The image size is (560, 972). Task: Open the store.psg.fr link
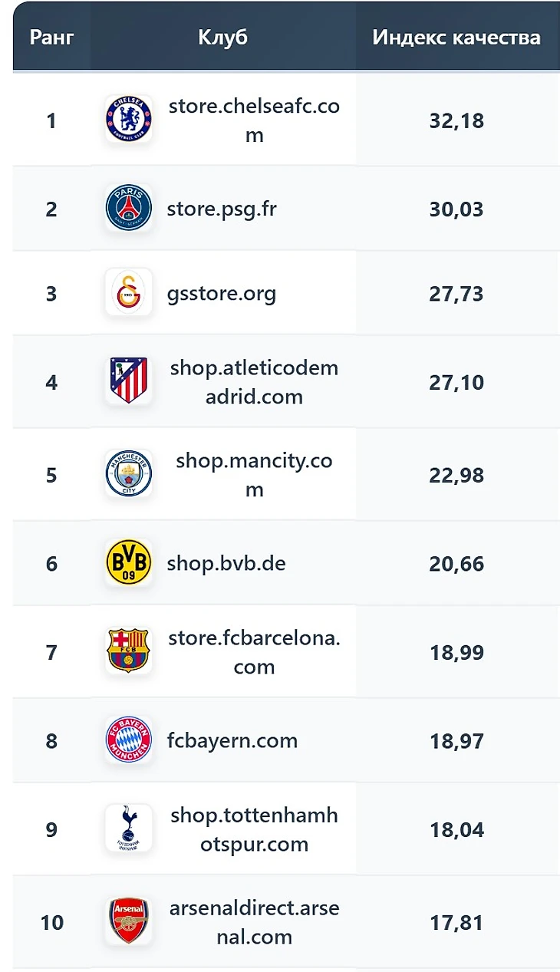[222, 209]
